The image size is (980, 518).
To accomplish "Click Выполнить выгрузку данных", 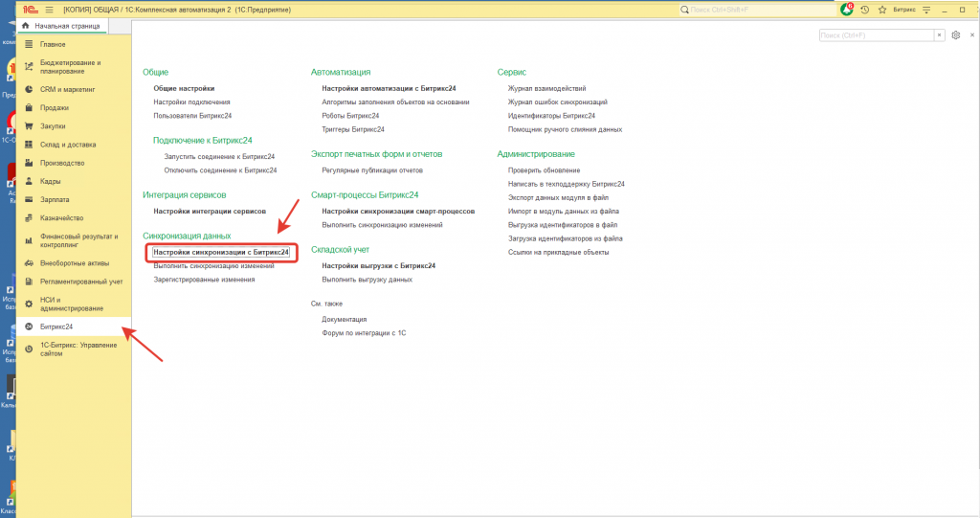I will 367,280.
